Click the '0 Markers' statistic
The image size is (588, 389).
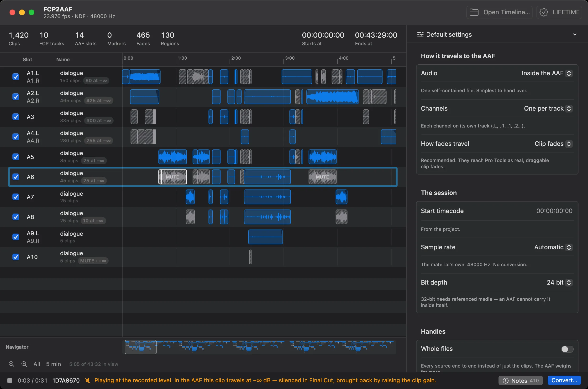(116, 39)
